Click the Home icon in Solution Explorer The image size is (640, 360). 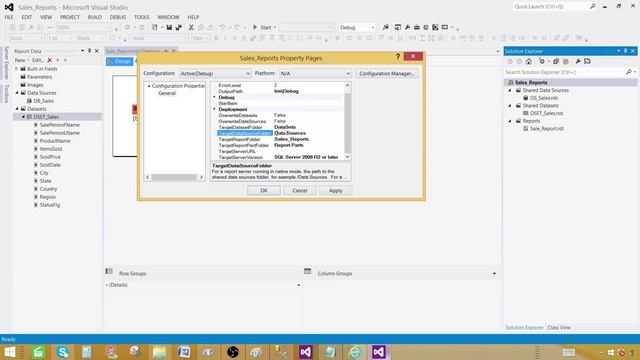(x=529, y=61)
